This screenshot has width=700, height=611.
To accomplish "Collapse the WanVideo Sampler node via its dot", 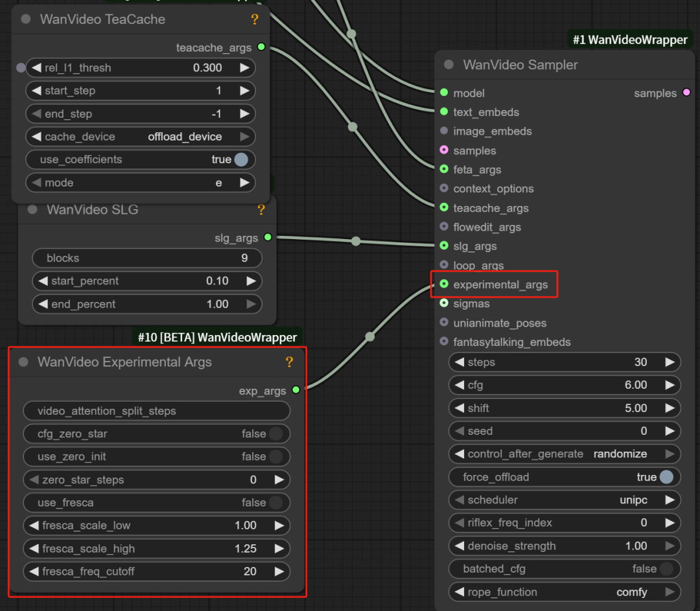I will tap(449, 65).
